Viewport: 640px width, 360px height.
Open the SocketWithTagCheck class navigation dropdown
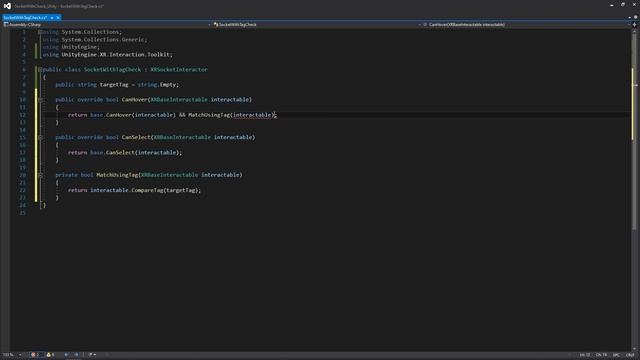[317, 25]
